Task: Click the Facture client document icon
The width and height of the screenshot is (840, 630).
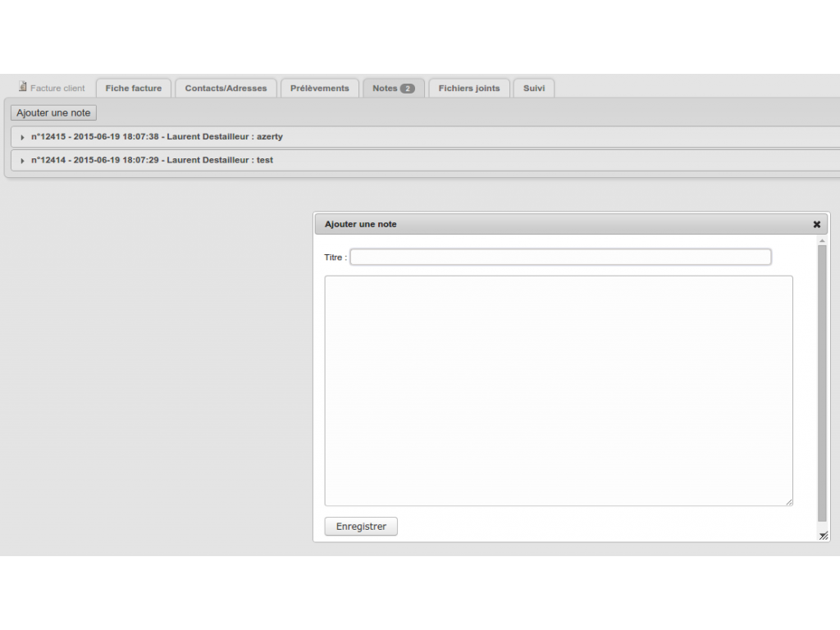Action: tap(22, 86)
